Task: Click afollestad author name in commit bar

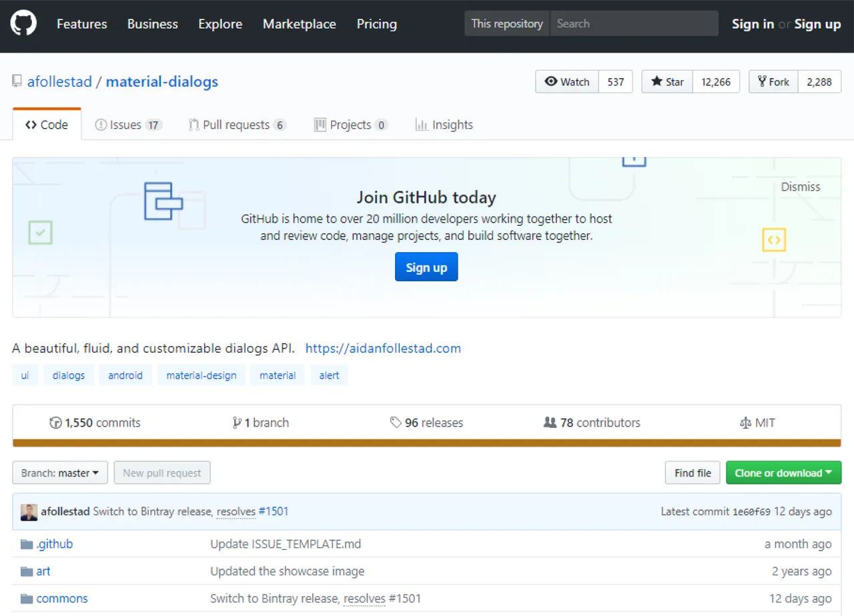Action: [65, 511]
